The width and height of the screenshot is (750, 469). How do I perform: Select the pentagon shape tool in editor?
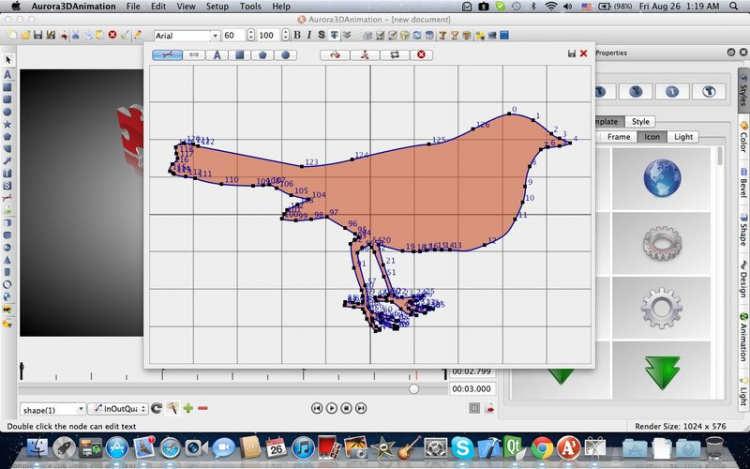[x=263, y=55]
